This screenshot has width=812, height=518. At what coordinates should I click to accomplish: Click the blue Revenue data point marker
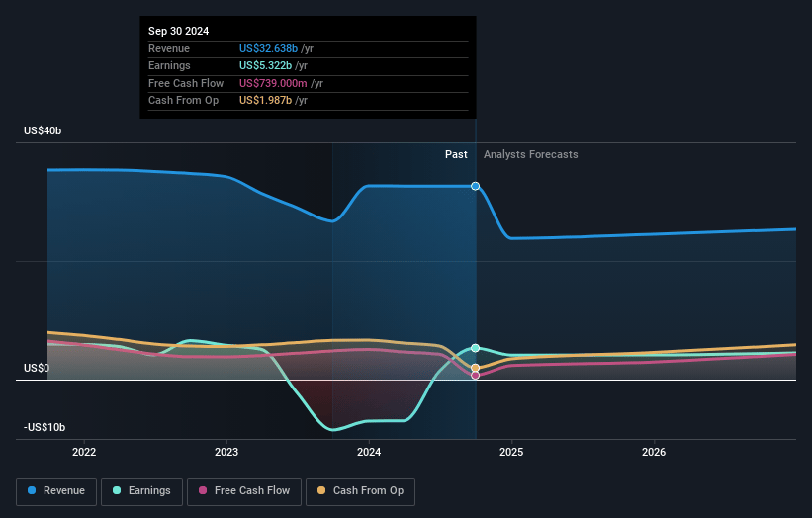point(475,186)
